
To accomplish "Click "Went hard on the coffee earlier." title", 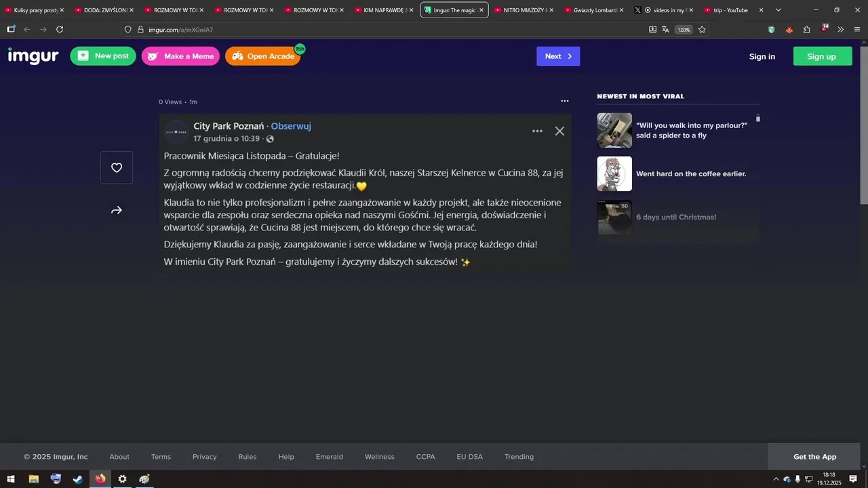I will [691, 174].
